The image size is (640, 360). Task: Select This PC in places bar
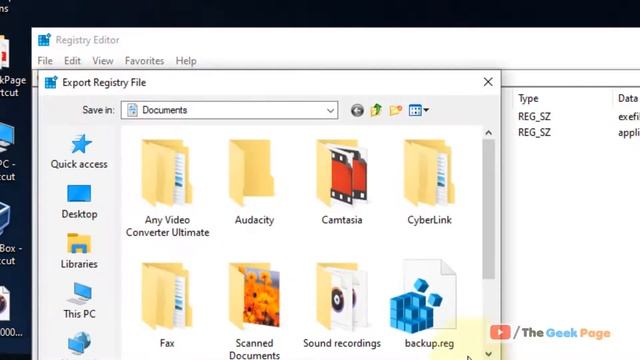[79, 301]
